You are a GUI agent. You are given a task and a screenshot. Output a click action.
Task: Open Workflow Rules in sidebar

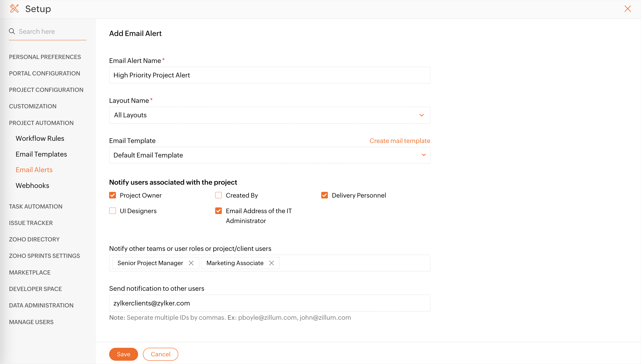[x=40, y=139]
